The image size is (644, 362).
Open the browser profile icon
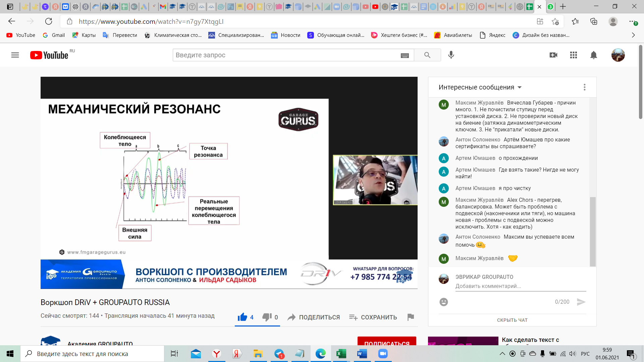pyautogui.click(x=613, y=21)
